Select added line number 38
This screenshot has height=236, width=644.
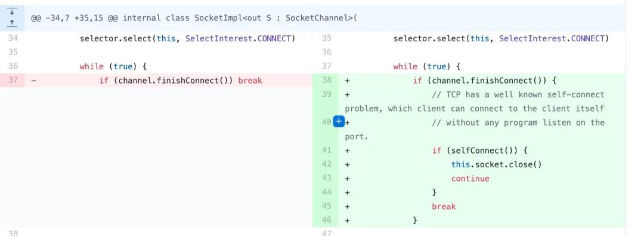[326, 81]
